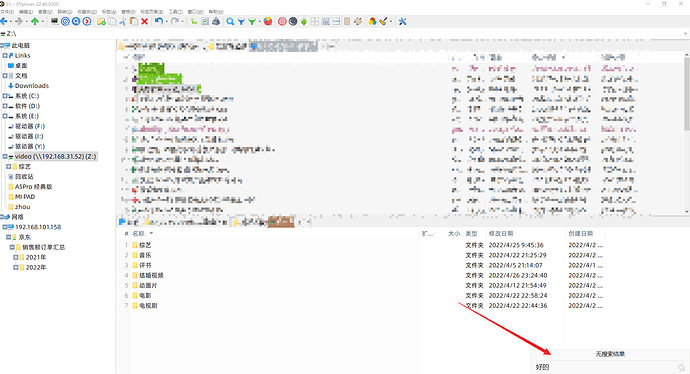Expand the 系统 (C:) drive node
This screenshot has height=374, width=690.
click(5, 96)
